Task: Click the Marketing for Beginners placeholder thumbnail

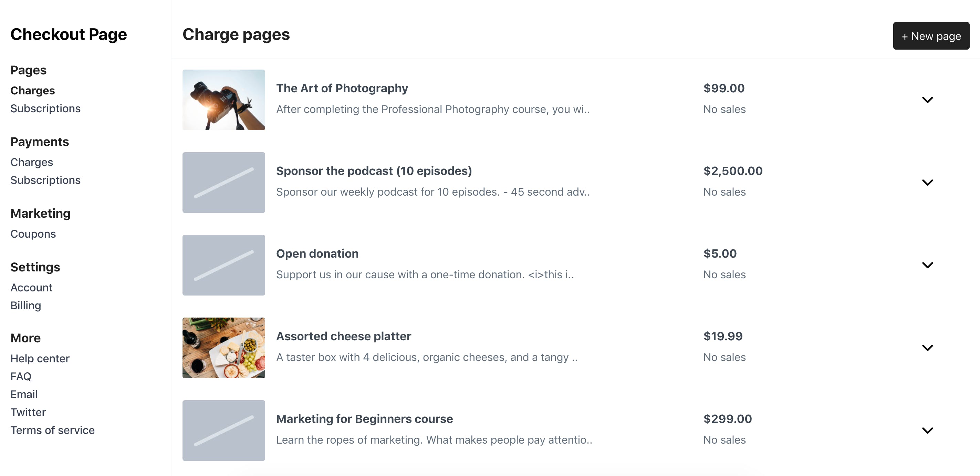Action: pos(224,430)
